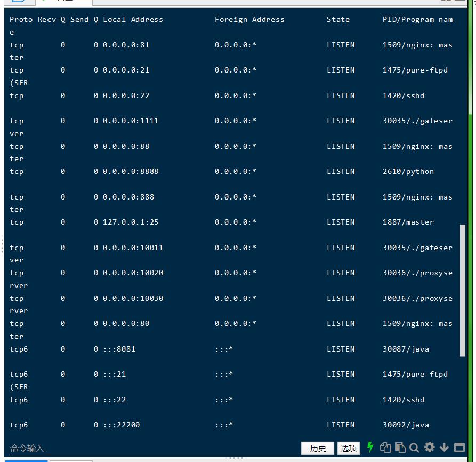The image size is (476, 462).
Task: Open terminal search with the magnifier icon
Action: (414, 448)
